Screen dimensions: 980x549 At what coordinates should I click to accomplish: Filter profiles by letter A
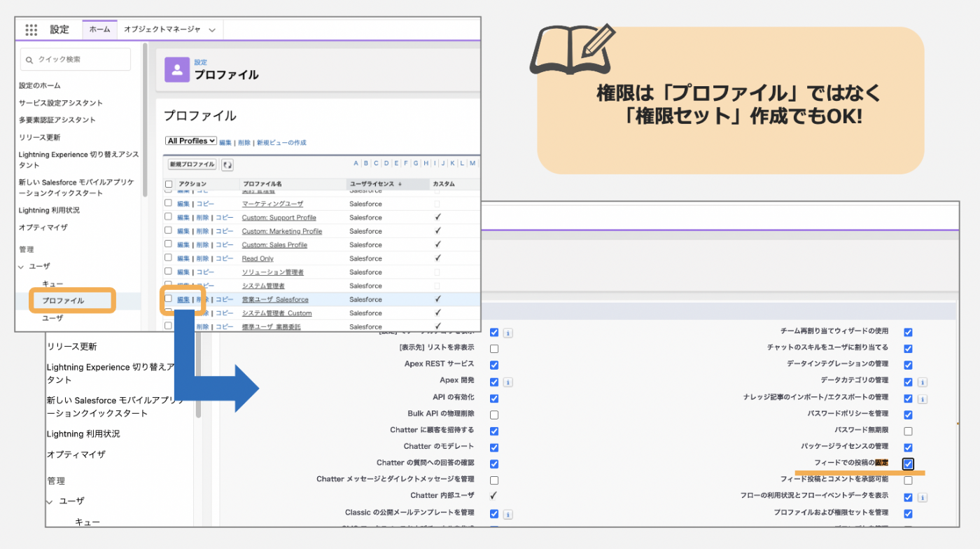[356, 163]
